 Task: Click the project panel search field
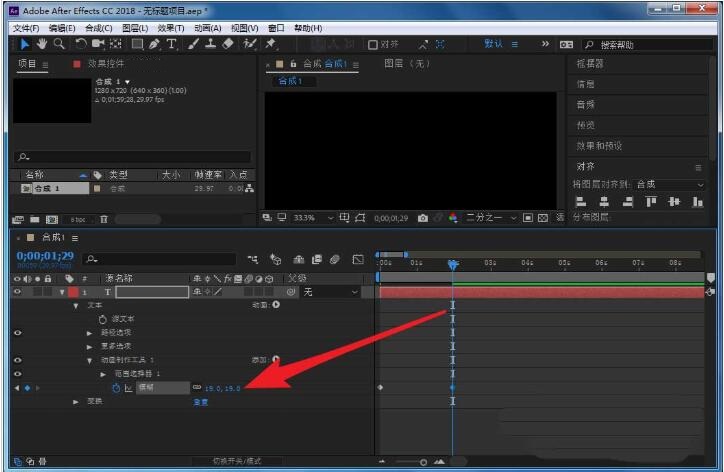[x=133, y=157]
